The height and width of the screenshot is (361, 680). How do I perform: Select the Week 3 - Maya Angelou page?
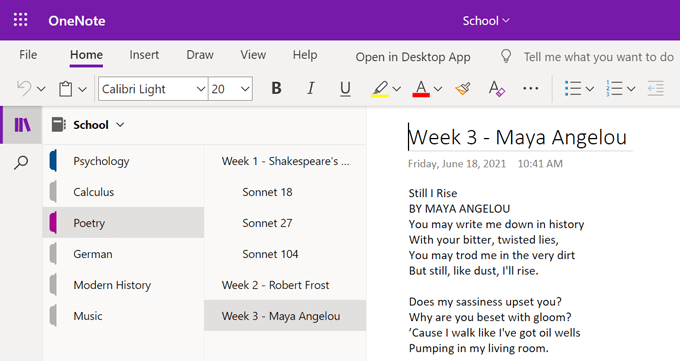(x=285, y=316)
